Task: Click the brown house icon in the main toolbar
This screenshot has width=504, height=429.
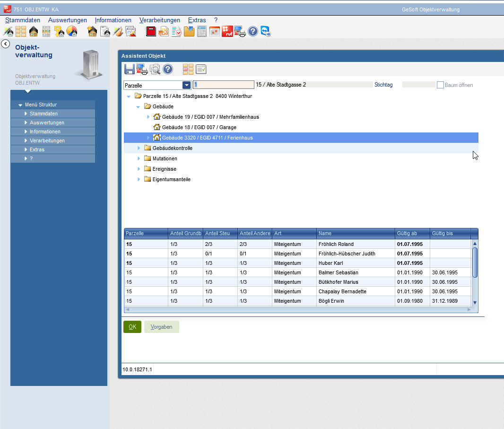Action: click(34, 32)
